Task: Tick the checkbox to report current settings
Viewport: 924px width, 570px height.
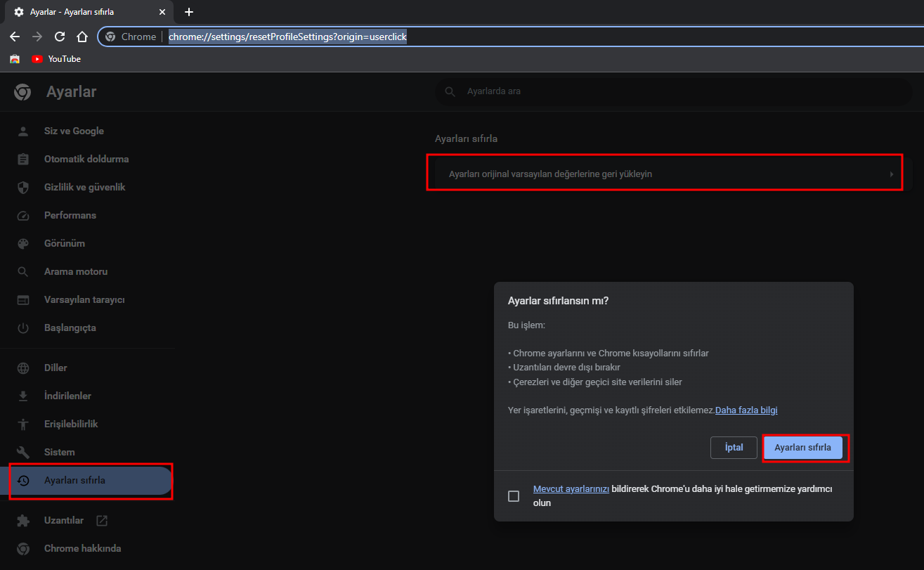Action: pos(514,496)
